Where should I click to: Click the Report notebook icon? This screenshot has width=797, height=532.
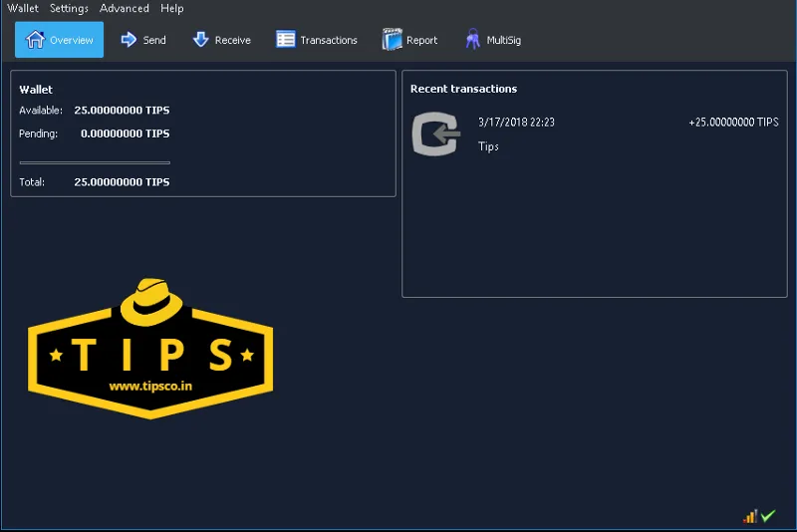point(392,39)
